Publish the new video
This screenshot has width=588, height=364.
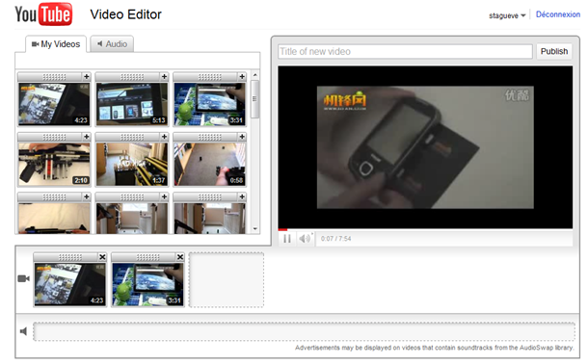[554, 51]
